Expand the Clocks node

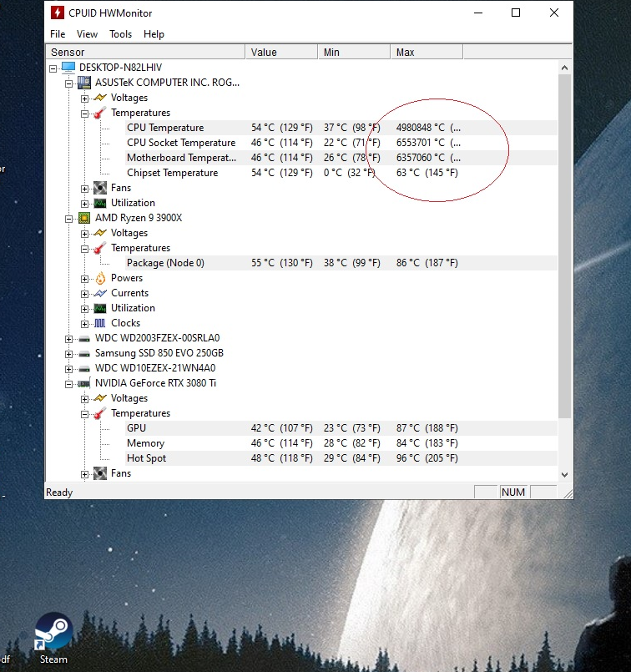pyautogui.click(x=84, y=324)
